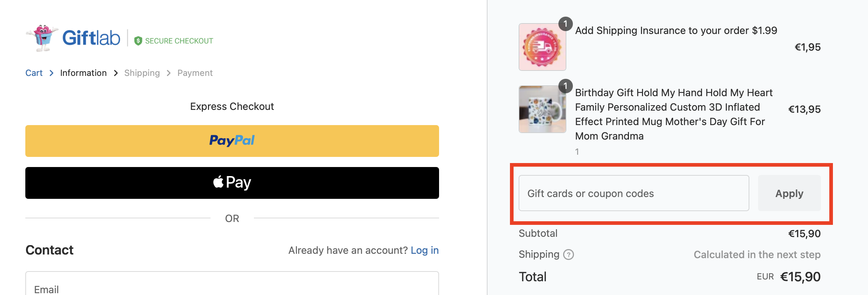The height and width of the screenshot is (295, 868).
Task: Select the Information breadcrumb step
Action: coord(83,73)
